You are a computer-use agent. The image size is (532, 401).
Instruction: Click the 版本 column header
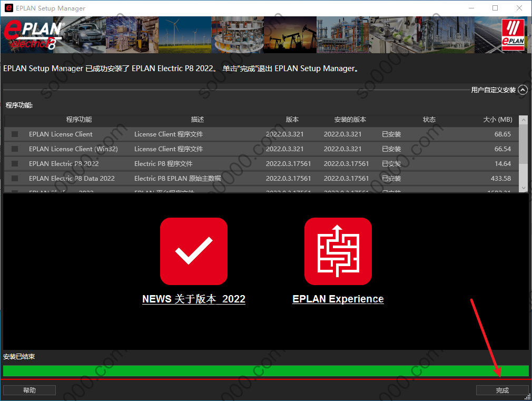coord(292,120)
